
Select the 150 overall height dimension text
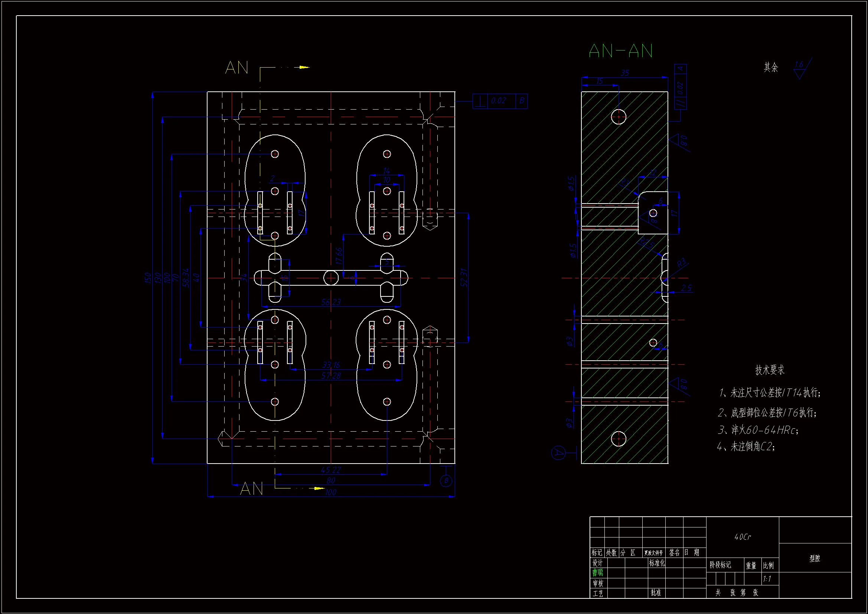[x=148, y=278]
